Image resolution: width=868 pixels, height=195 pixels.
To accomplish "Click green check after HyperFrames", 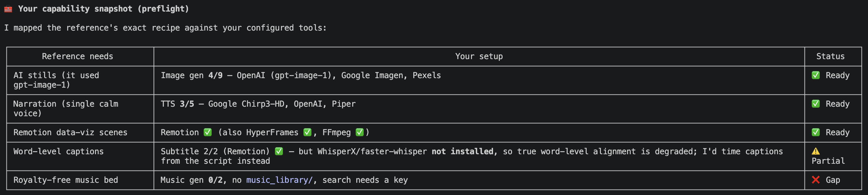I will tap(307, 132).
